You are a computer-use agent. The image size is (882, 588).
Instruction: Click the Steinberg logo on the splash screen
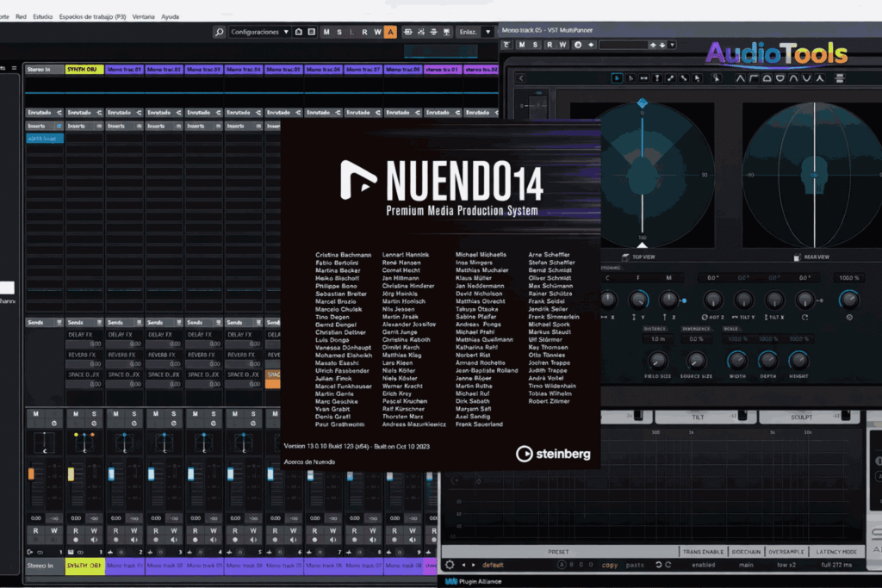552,454
